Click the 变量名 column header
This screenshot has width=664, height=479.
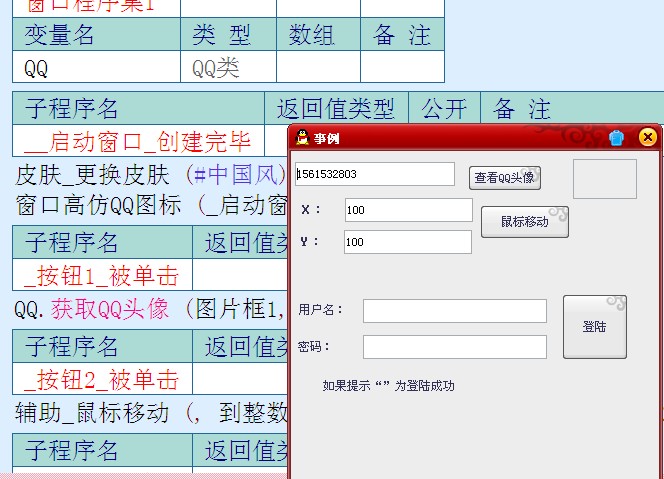[x=97, y=34]
